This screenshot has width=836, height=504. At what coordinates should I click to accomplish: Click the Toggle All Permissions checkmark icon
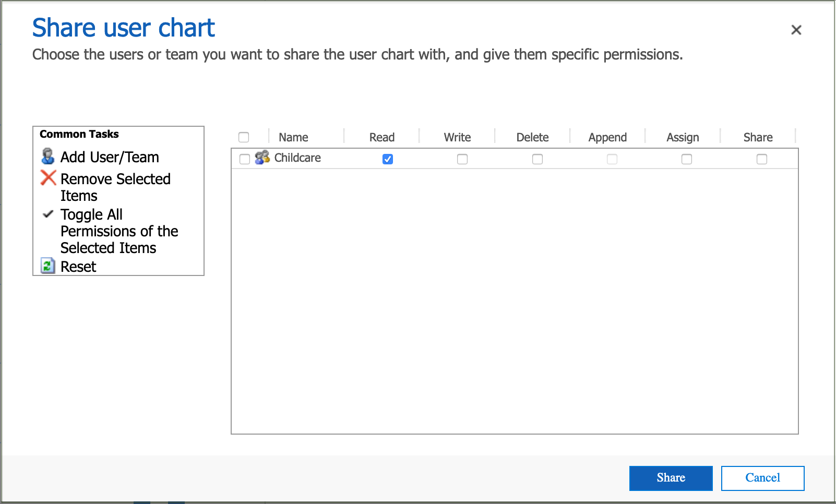[48, 214]
